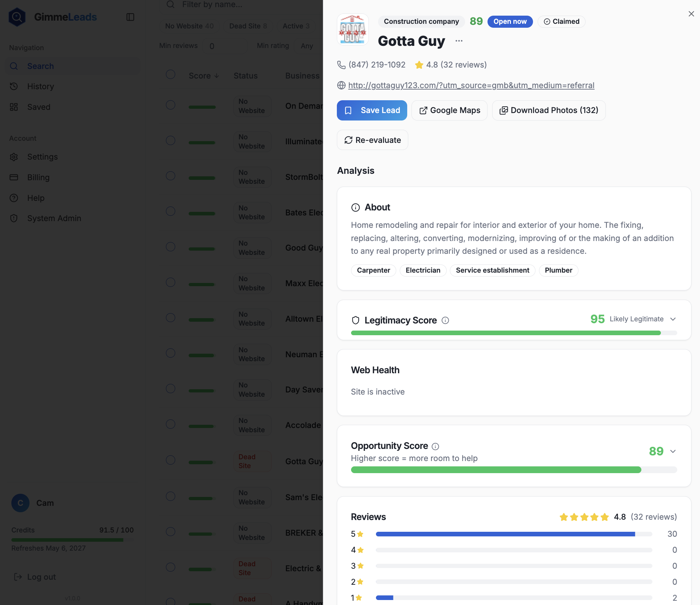Viewport: 700px width, 605px height.
Task: Click the globe icon beside the website URL
Action: click(x=341, y=85)
